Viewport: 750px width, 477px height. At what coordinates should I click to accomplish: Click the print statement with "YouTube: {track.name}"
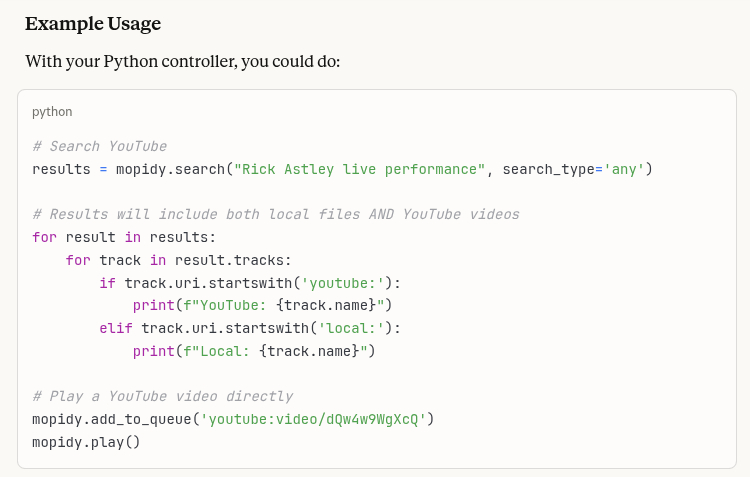point(262,305)
